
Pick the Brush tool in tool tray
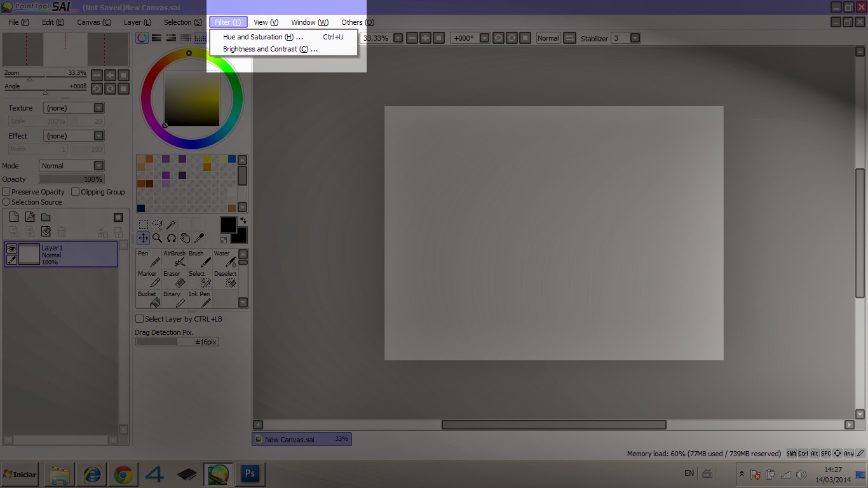(200, 258)
